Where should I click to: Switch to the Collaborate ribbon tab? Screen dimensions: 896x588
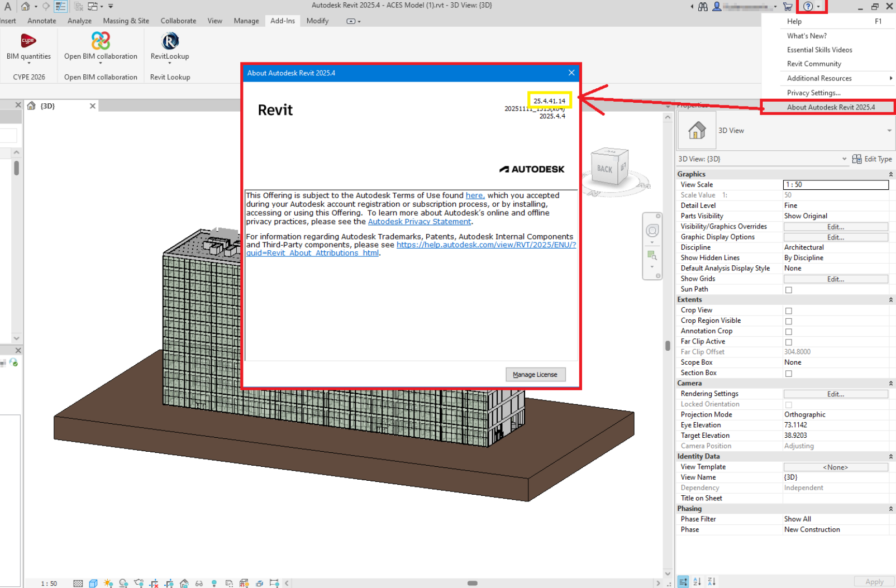tap(178, 21)
